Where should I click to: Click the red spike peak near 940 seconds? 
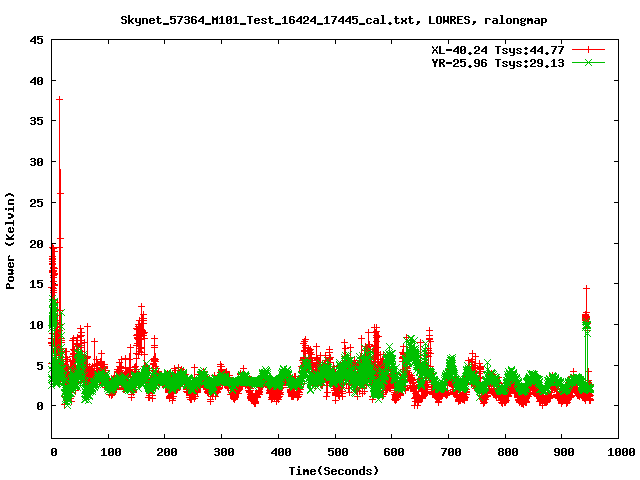click(586, 288)
